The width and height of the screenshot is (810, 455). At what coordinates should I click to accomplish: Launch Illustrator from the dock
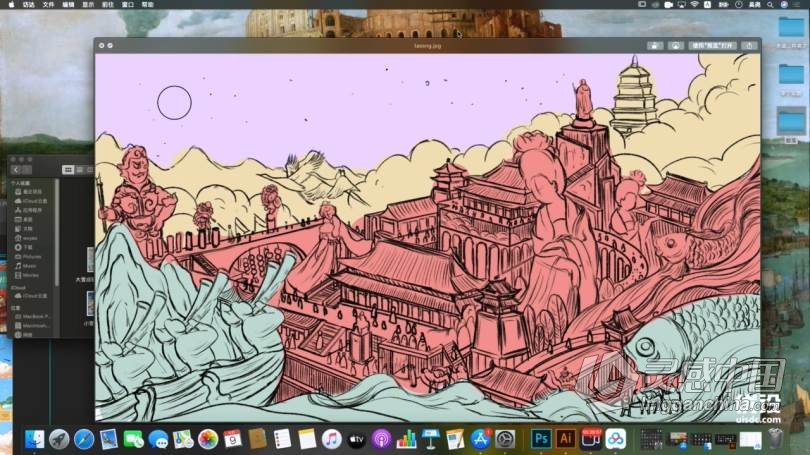[565, 438]
